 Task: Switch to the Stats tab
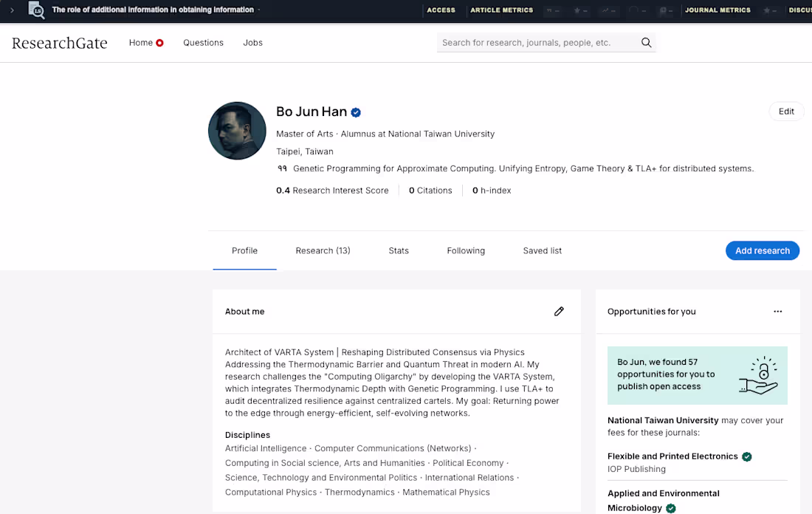click(399, 251)
